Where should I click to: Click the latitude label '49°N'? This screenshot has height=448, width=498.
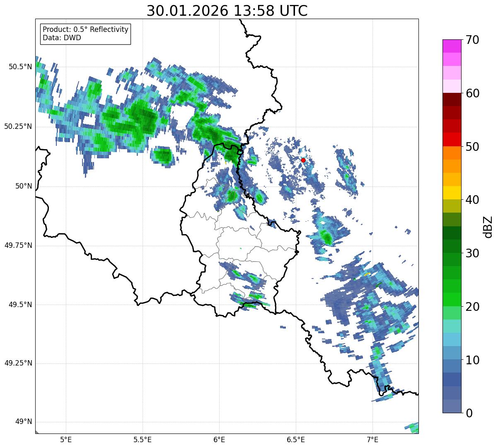[23, 422]
